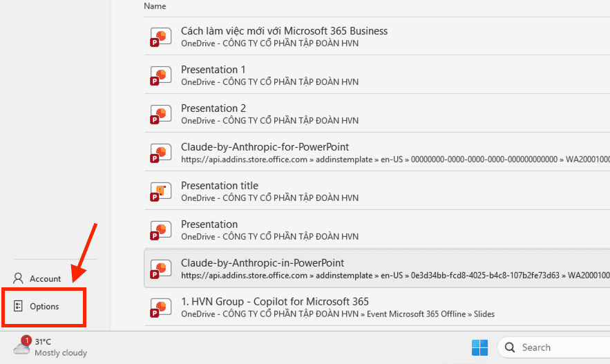Click the icon of Claude-by-Anthropic-for-PowerPoint
The image size is (610, 364).
pos(161,153)
